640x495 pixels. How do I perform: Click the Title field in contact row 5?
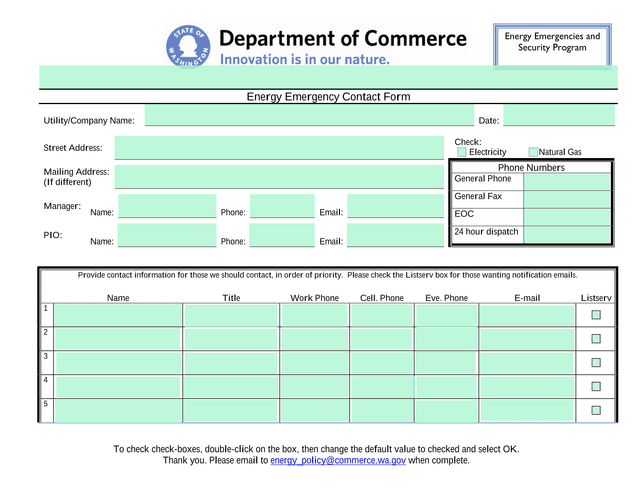[231, 411]
